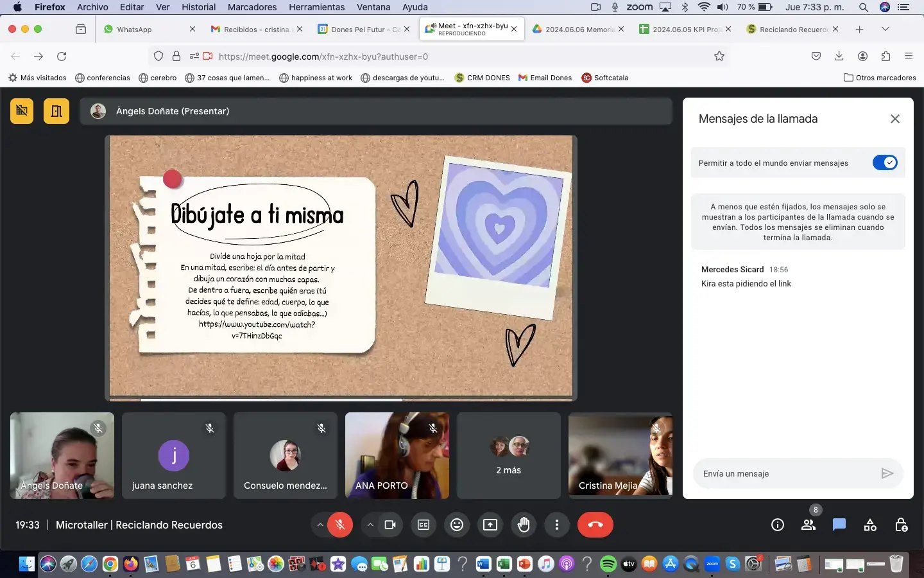Expand audio settings arrow beside microphone

pos(320,525)
